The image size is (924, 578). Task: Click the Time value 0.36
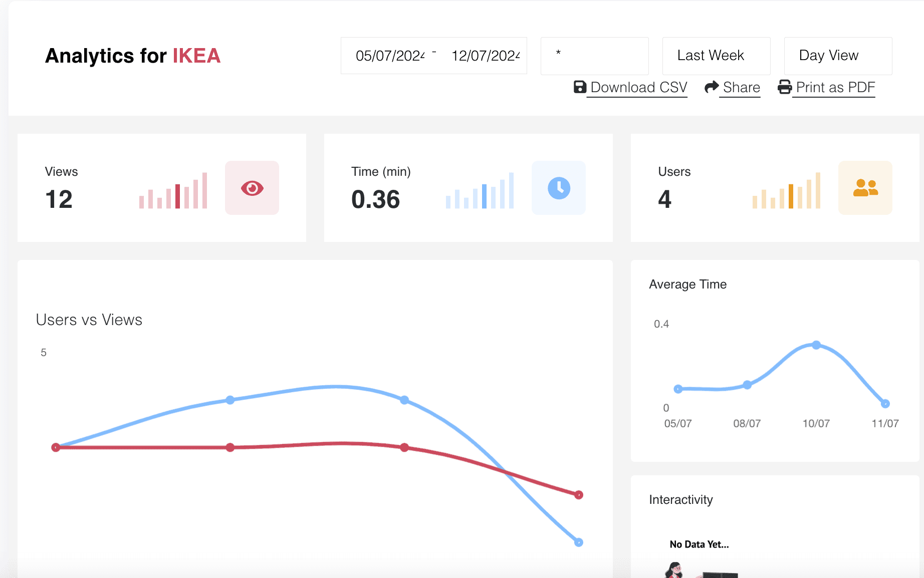point(376,199)
